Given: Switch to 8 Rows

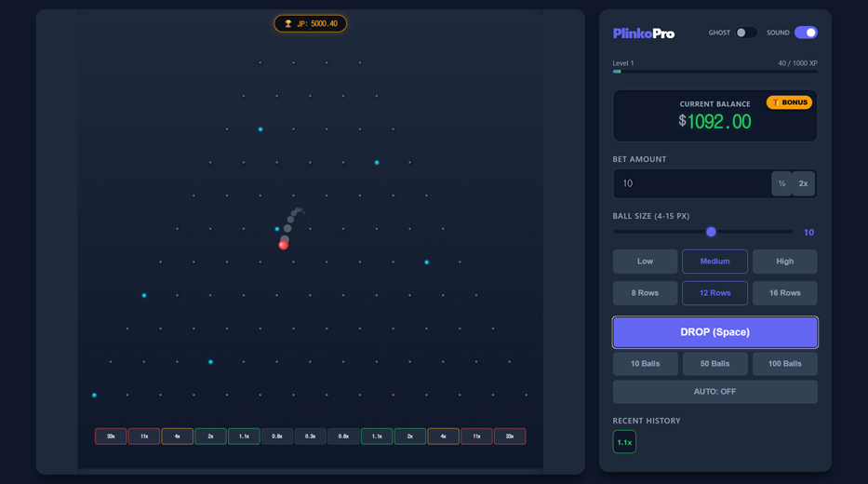Looking at the screenshot, I should (645, 293).
